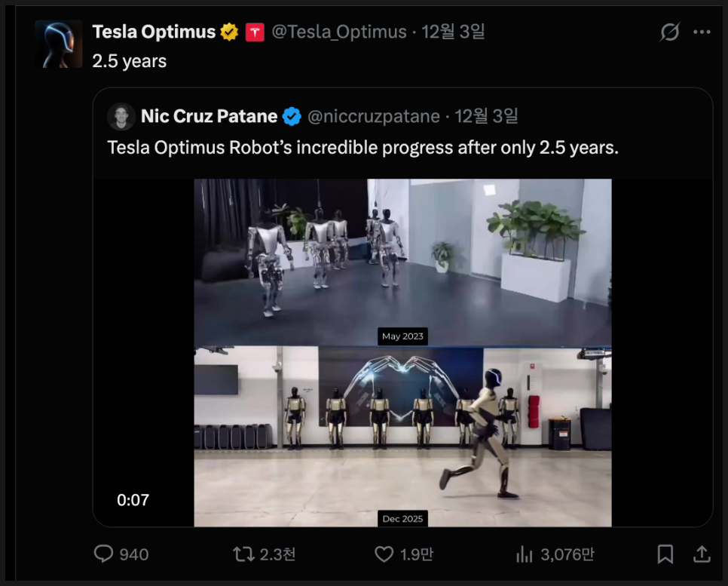Click the @niccruzpatane handle
The height and width of the screenshot is (586, 728).
click(374, 116)
